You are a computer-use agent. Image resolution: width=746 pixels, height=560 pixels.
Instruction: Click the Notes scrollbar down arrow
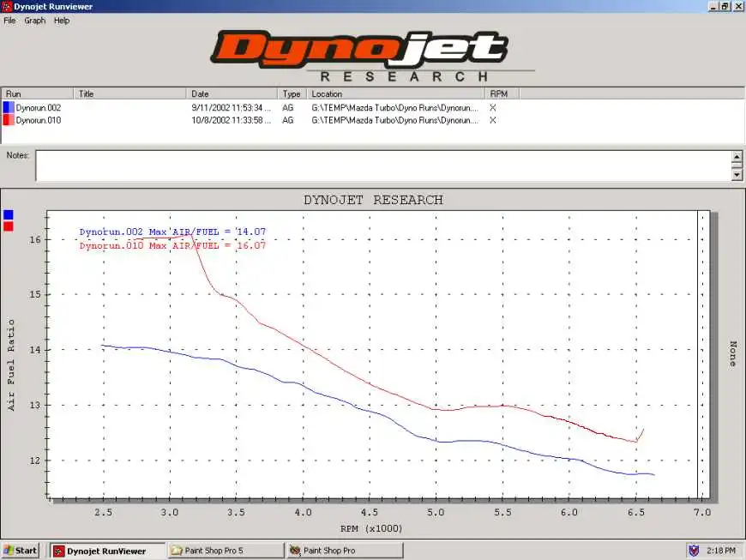tap(736, 175)
